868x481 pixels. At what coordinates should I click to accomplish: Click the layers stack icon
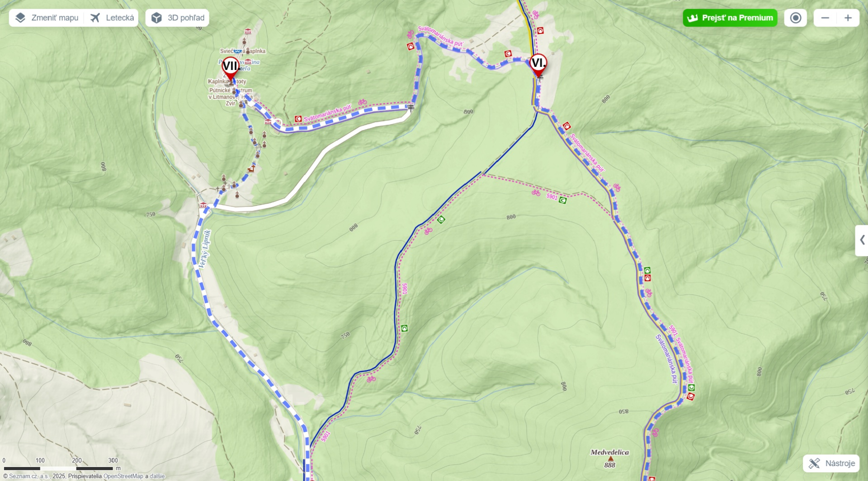point(20,18)
